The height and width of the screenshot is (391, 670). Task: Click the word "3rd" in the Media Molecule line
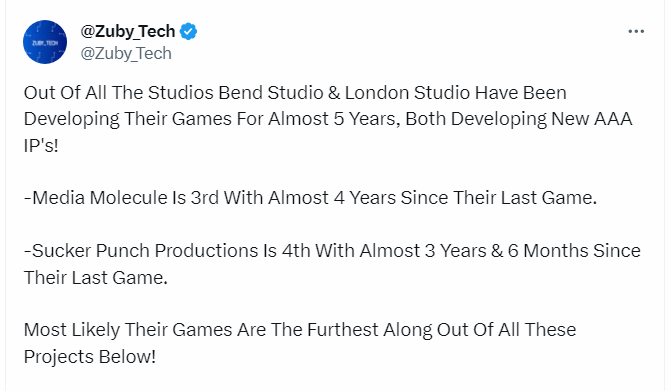[205, 198]
